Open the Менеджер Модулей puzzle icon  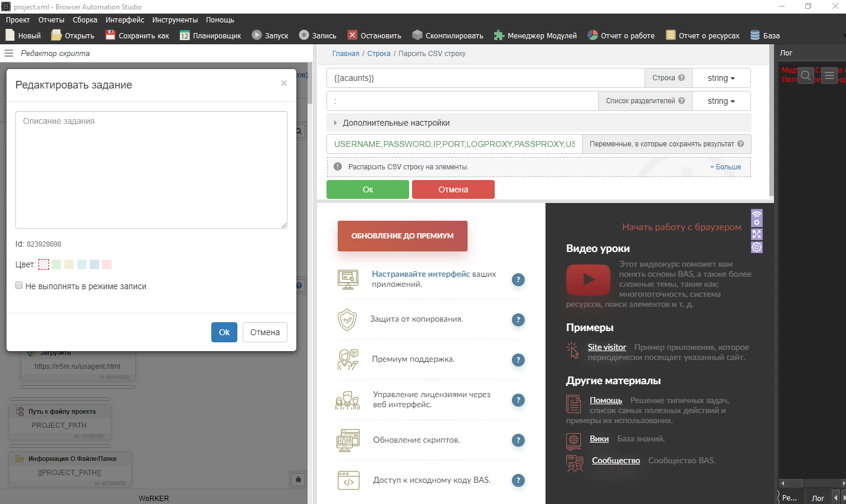pos(499,35)
